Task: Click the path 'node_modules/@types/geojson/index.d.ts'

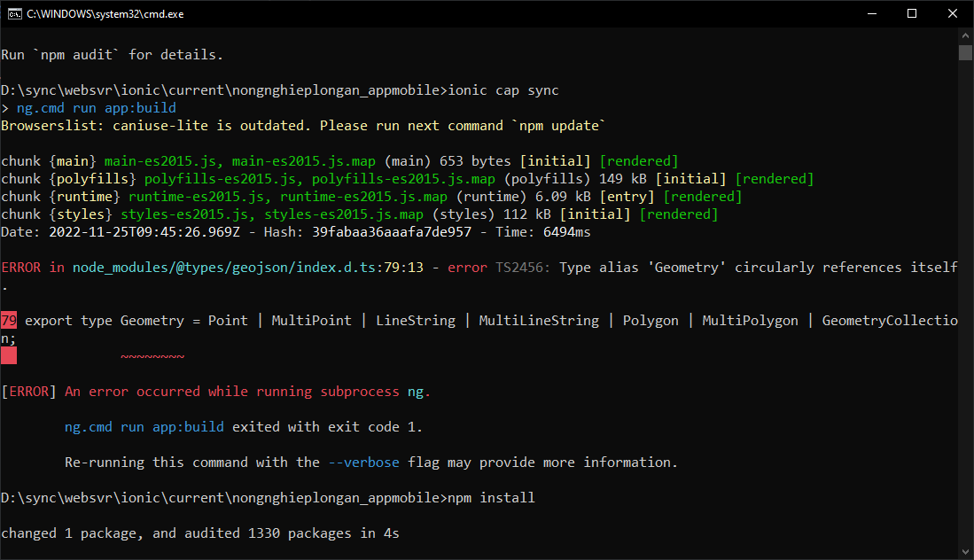Action: tap(223, 268)
